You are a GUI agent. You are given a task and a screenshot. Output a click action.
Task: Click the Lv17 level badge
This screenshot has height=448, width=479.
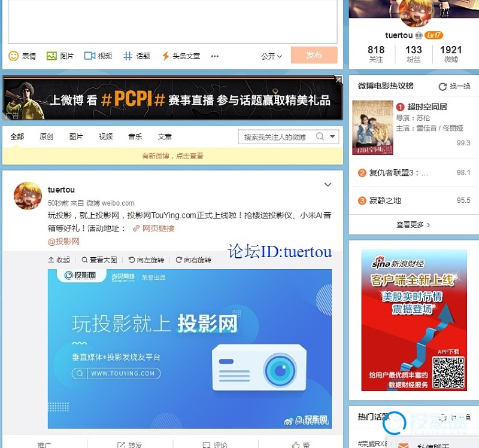(x=433, y=35)
